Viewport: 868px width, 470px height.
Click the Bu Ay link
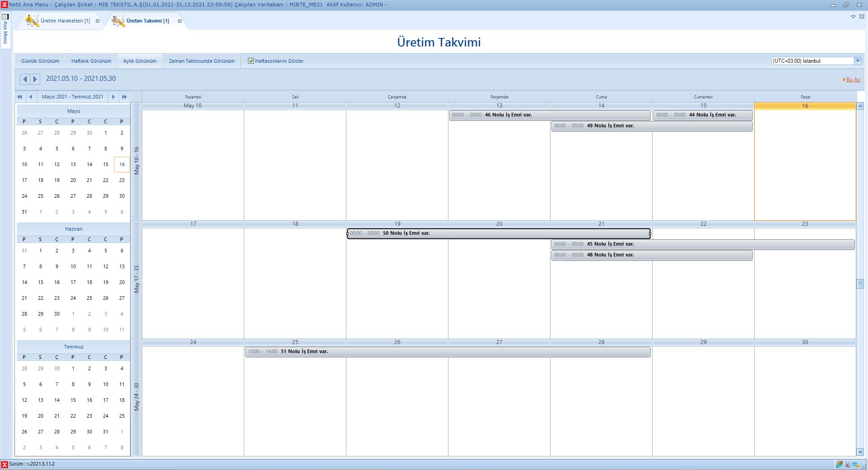(x=853, y=79)
